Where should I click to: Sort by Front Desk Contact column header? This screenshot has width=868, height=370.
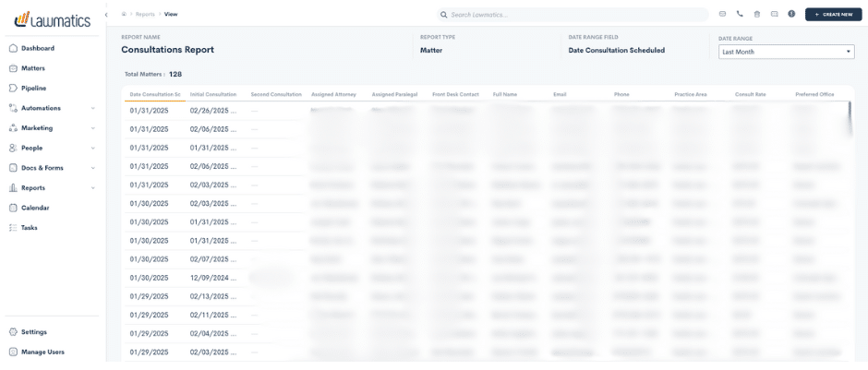point(455,94)
